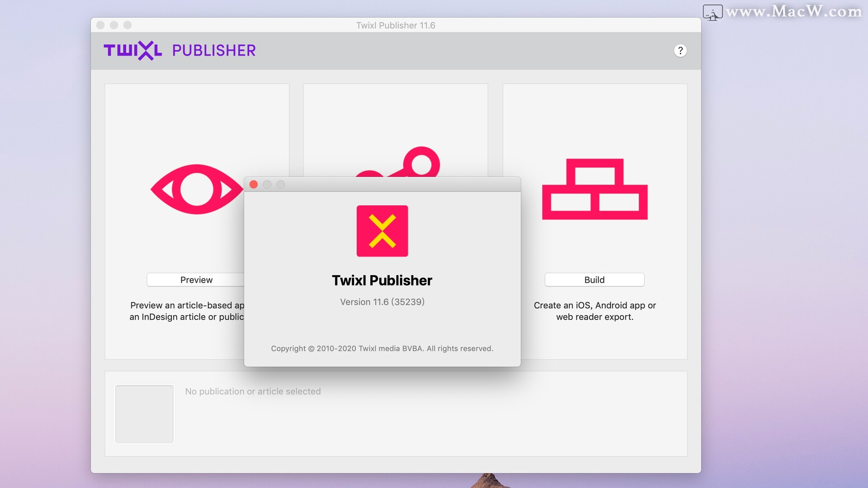Click the pink eye Preview icon
This screenshot has width=868, height=488.
(197, 189)
